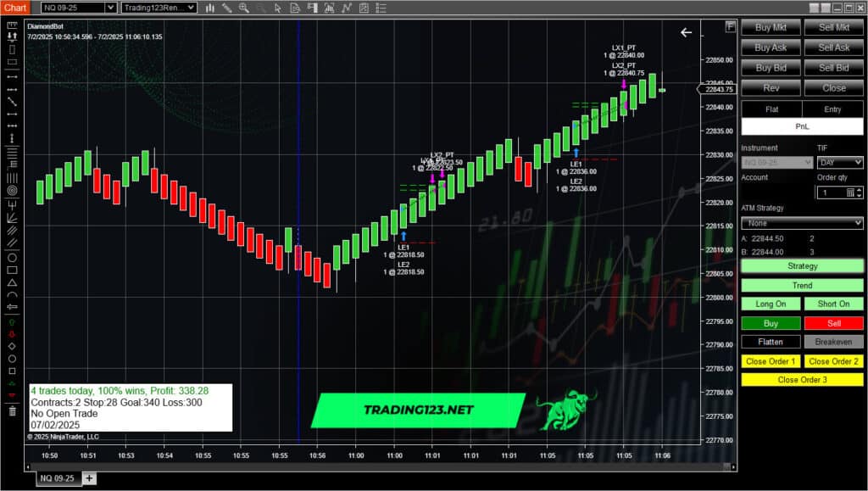Select the risk-reward up-down arrows tool
This screenshot has width=868, height=491.
12,37
